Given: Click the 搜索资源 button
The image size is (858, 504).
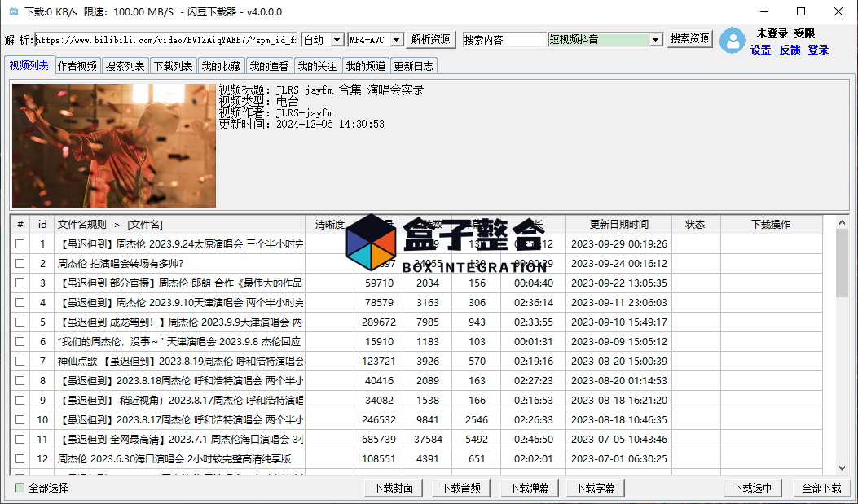Looking at the screenshot, I should click(690, 39).
